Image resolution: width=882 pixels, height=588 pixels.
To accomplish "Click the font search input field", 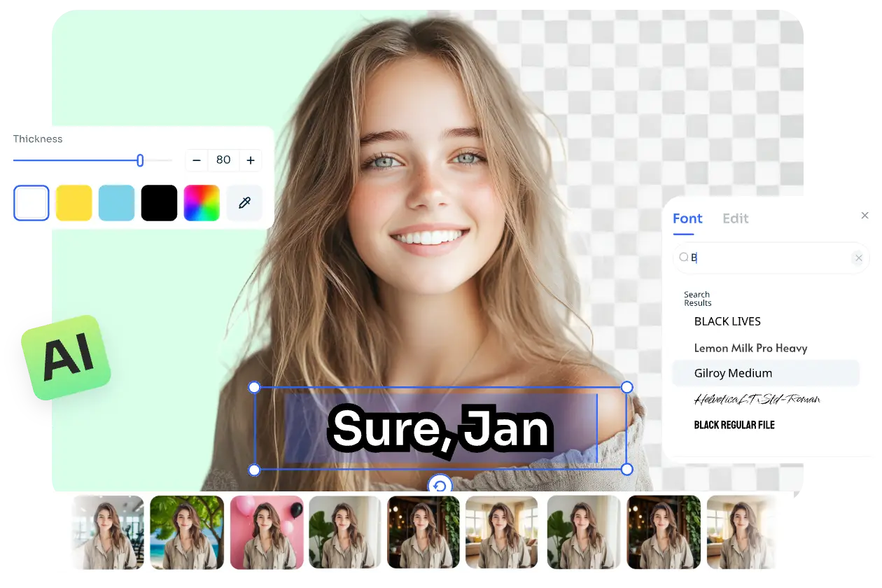I will (x=770, y=258).
